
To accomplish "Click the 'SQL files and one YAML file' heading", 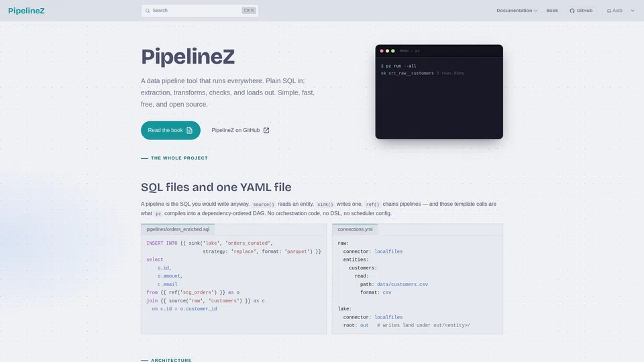I will click(x=216, y=187).
